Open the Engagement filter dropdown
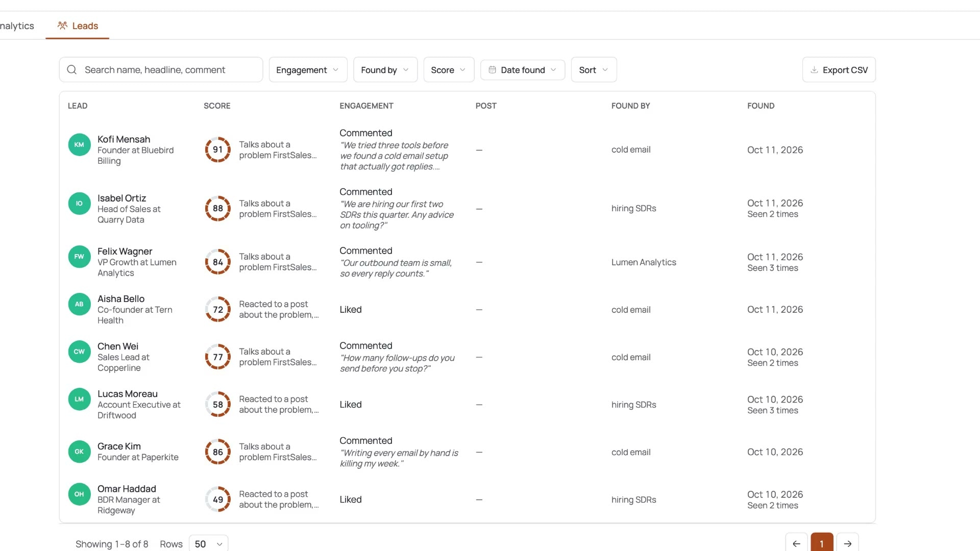Screen dimensions: 980x551 tap(308, 69)
